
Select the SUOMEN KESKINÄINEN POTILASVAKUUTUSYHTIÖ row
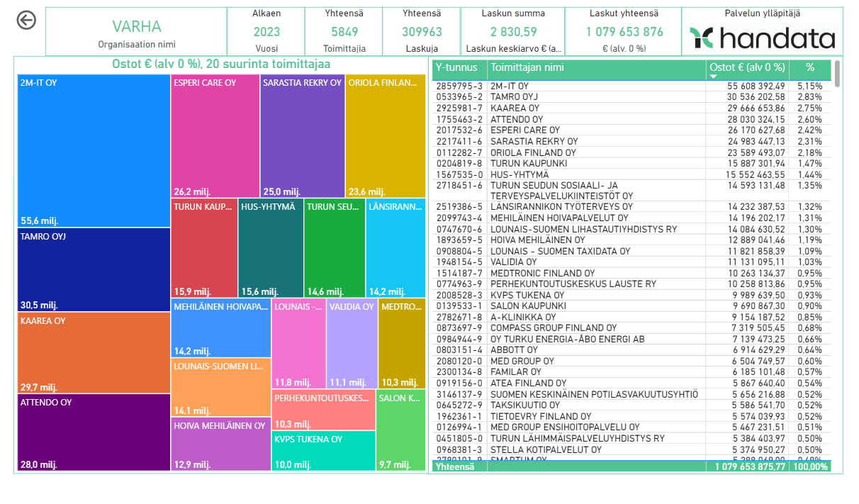[x=631, y=394]
